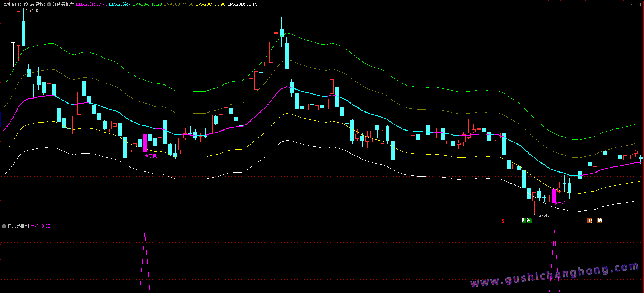The image size is (644, 293).
Task: Click the green 跌 event marker
Action: (524, 220)
